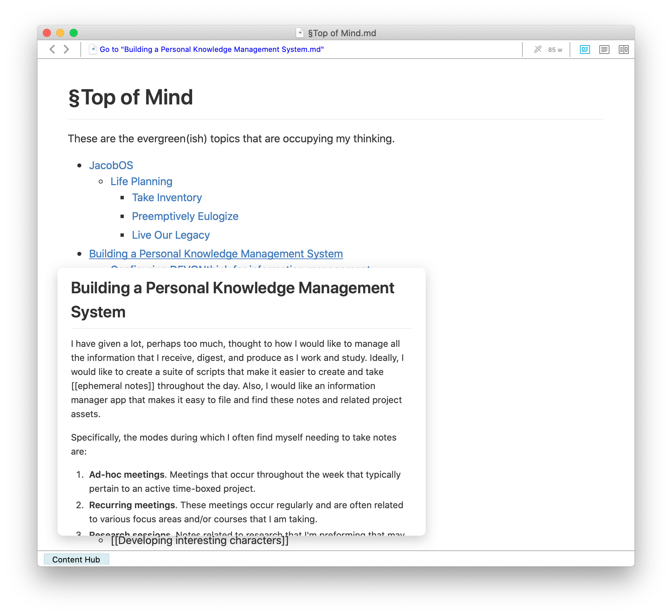Select the highlighted summary view icon
672x616 pixels.
tap(584, 50)
